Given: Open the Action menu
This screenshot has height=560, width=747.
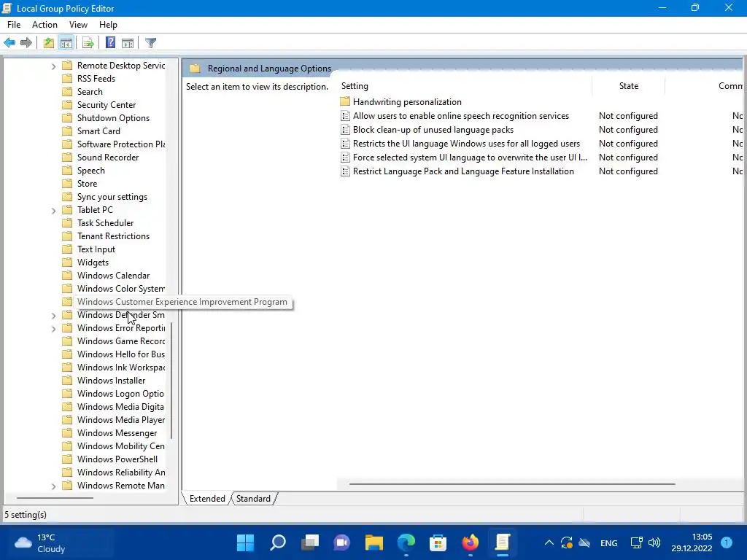Looking at the screenshot, I should [44, 25].
